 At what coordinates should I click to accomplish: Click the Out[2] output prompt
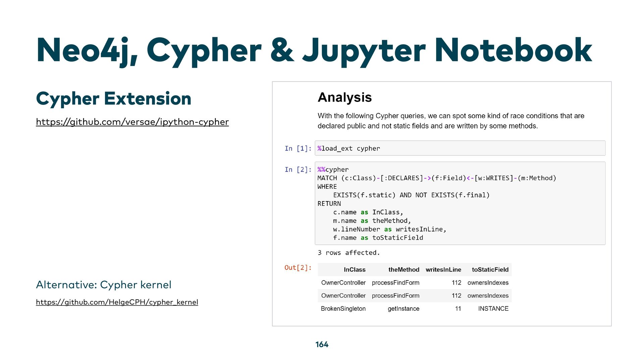pos(298,267)
